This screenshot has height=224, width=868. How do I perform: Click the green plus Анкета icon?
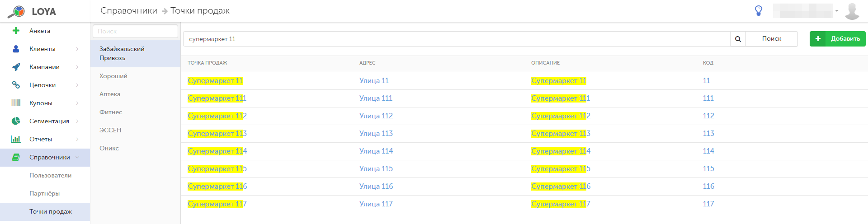click(x=16, y=31)
